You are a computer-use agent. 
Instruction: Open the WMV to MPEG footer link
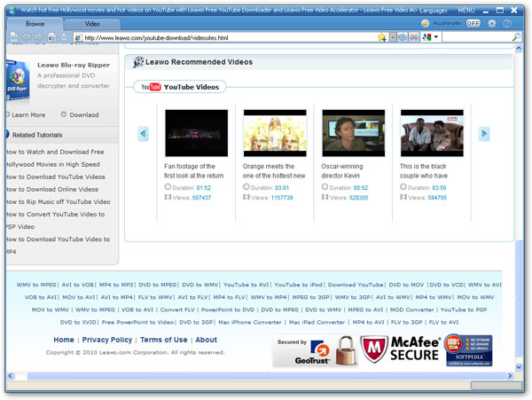(x=36, y=285)
